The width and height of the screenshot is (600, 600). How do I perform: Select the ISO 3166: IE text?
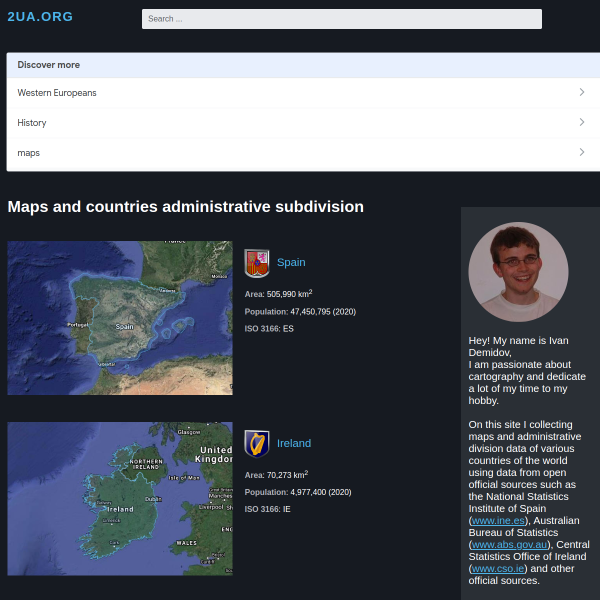click(267, 509)
